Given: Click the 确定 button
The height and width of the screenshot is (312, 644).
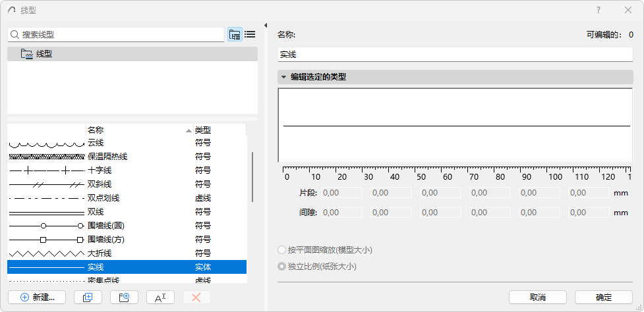Looking at the screenshot, I should pyautogui.click(x=603, y=298).
